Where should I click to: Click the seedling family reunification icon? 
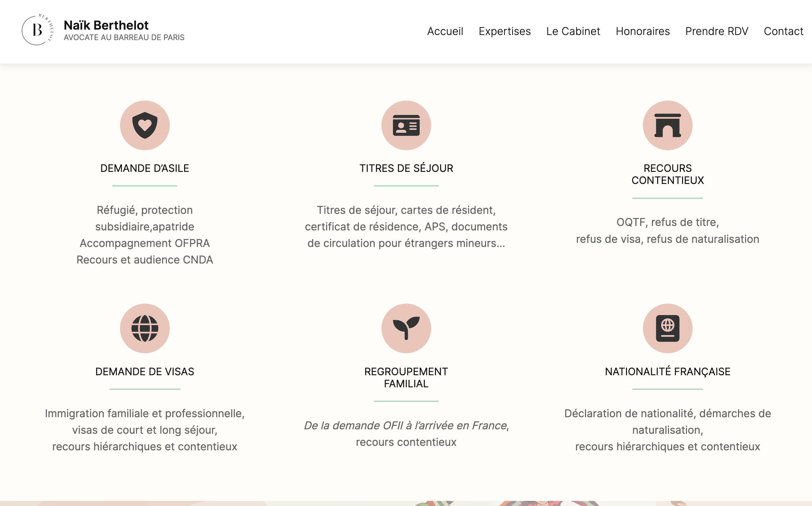[406, 328]
